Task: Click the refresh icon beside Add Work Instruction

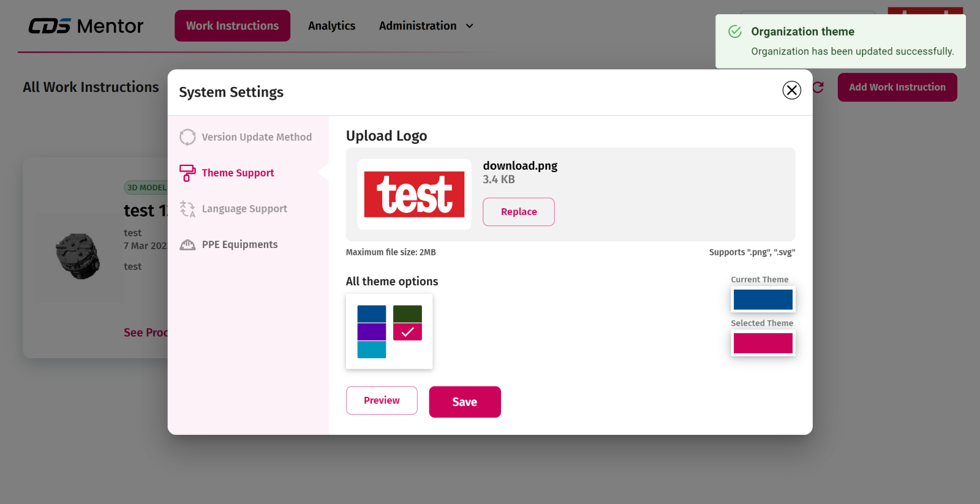Action: click(x=818, y=88)
